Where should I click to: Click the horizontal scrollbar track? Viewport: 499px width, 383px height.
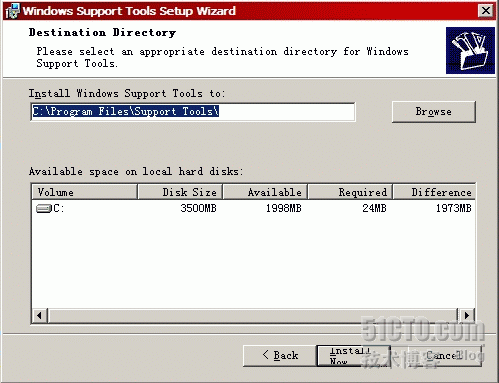tap(253, 315)
